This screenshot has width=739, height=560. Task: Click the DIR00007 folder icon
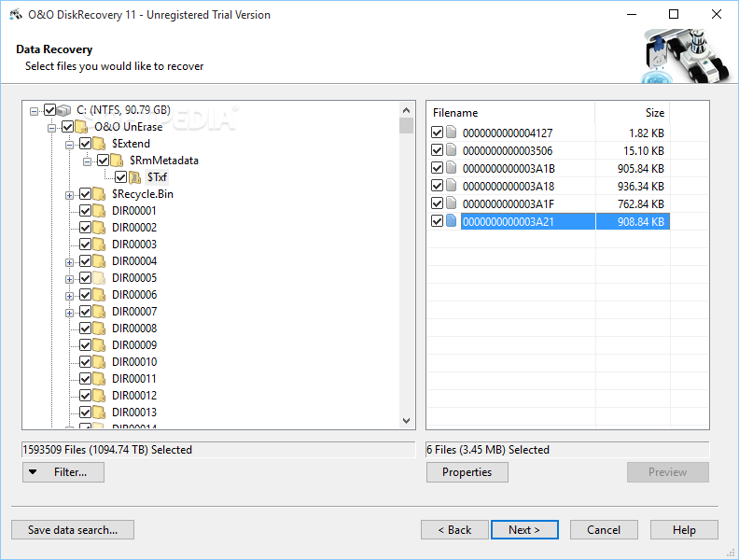(100, 312)
